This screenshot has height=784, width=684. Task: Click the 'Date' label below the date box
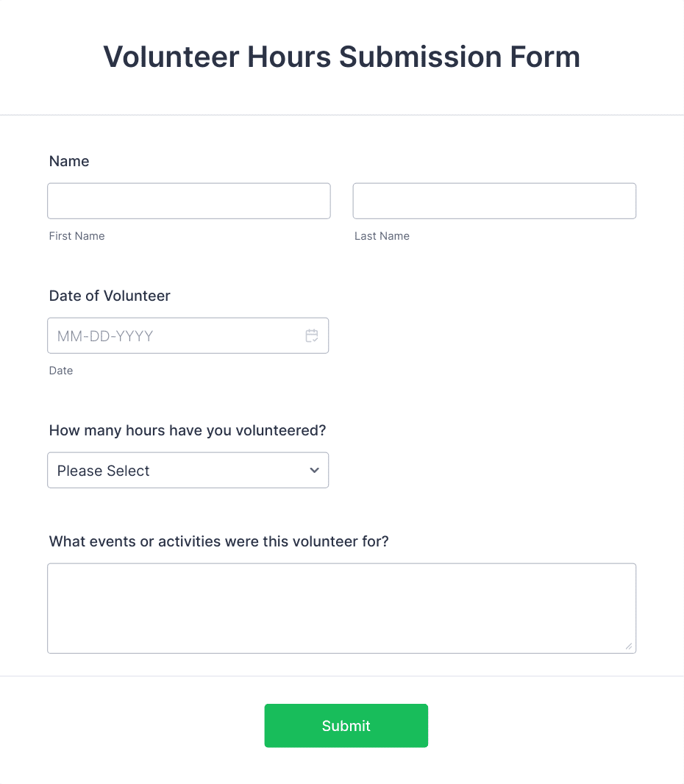click(61, 371)
